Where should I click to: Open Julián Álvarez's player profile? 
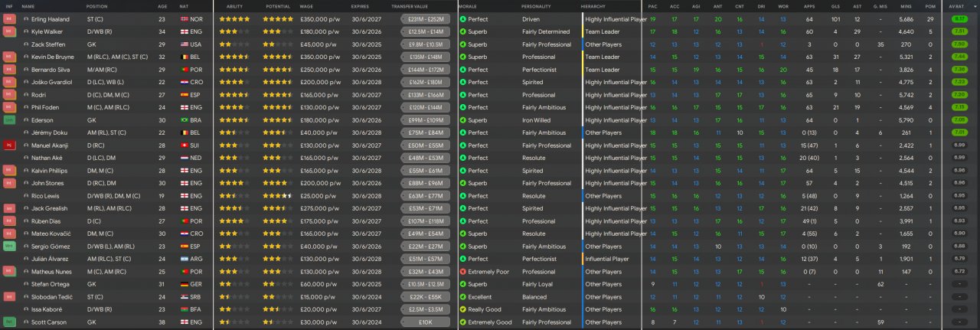tap(51, 259)
